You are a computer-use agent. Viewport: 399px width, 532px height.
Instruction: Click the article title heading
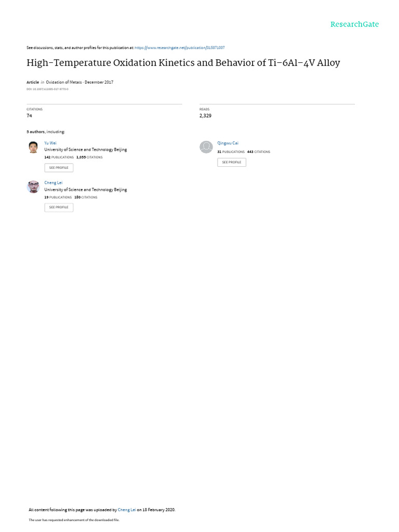point(183,63)
